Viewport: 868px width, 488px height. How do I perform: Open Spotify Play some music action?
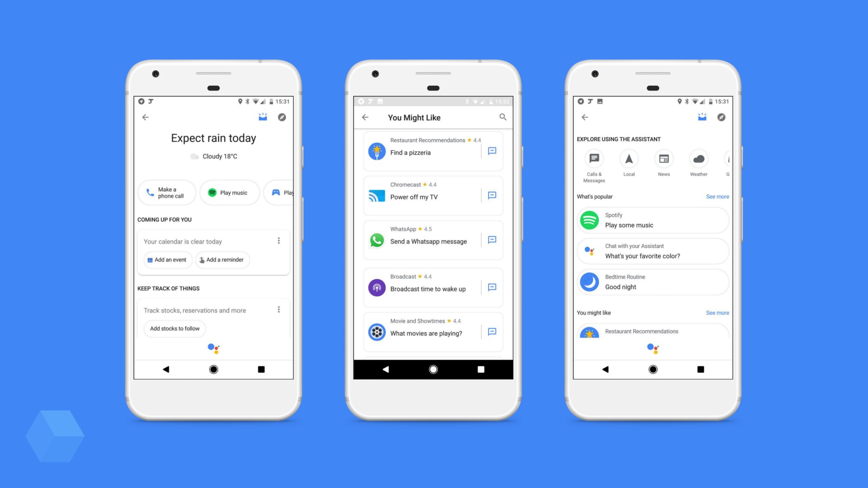pyautogui.click(x=651, y=221)
